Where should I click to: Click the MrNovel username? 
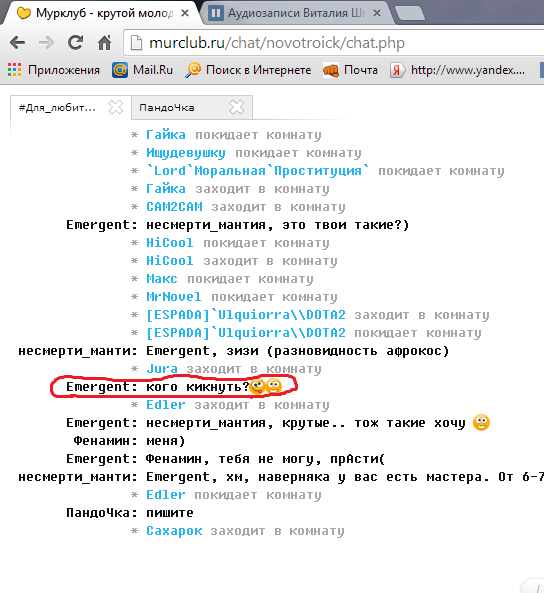(174, 297)
